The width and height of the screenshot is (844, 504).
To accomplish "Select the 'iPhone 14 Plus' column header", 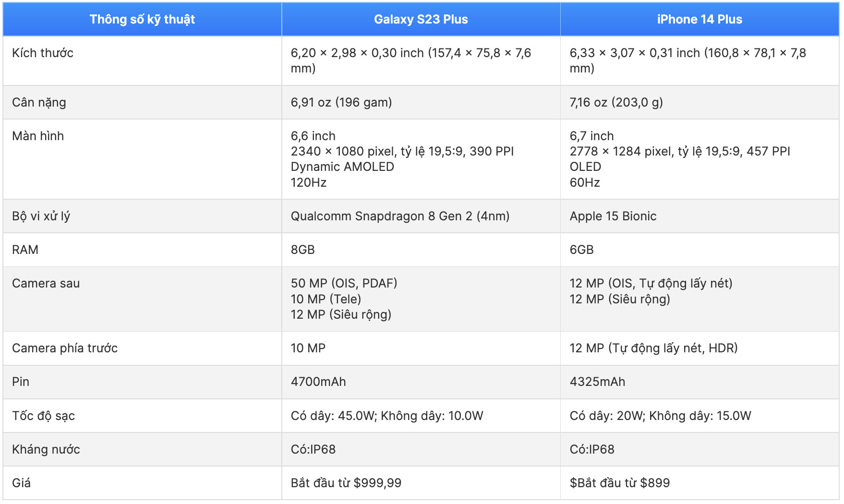I will coord(699,19).
